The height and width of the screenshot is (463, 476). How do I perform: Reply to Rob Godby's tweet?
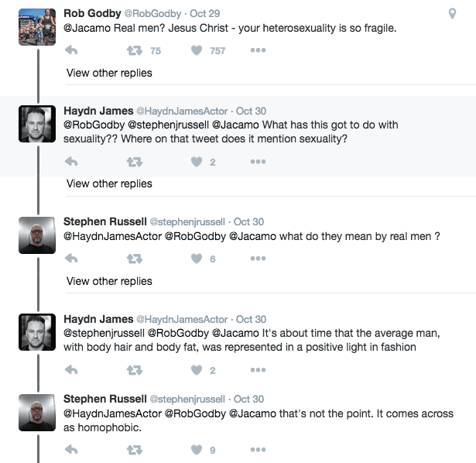(x=71, y=50)
